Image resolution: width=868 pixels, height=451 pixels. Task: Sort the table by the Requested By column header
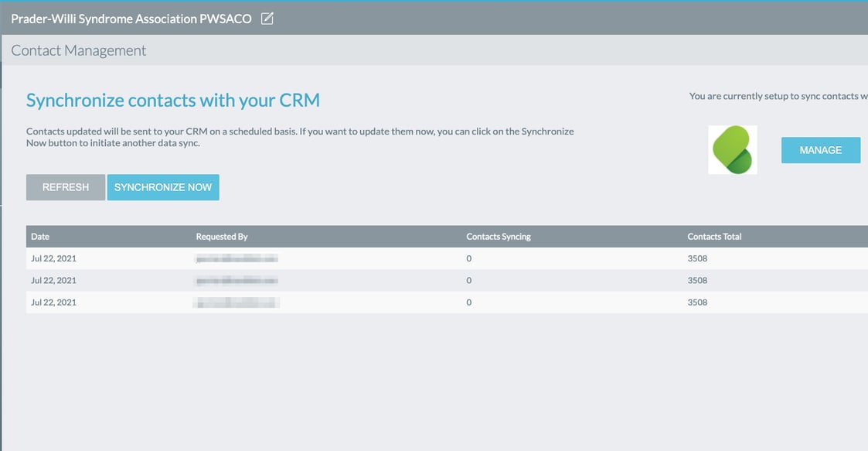click(222, 236)
